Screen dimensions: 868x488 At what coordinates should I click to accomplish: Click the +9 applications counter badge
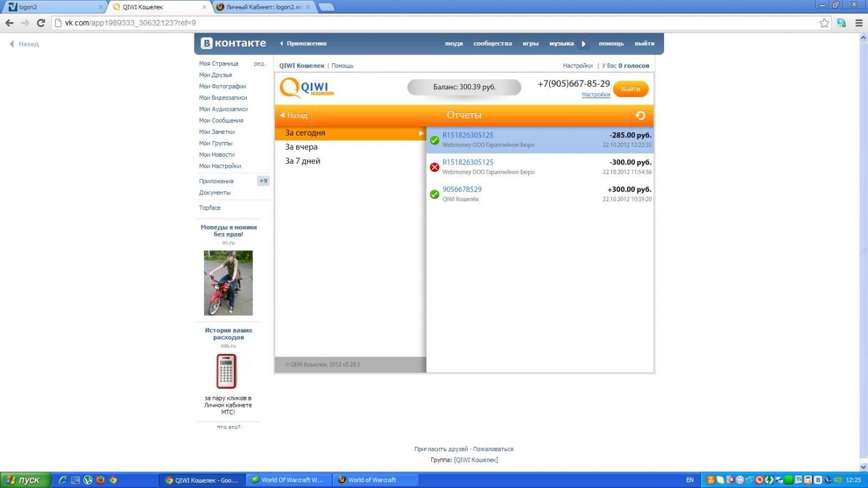tap(263, 181)
